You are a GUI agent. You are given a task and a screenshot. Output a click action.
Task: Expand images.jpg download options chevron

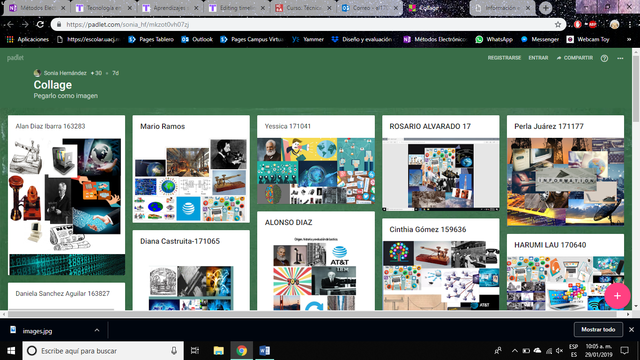[x=97, y=330]
